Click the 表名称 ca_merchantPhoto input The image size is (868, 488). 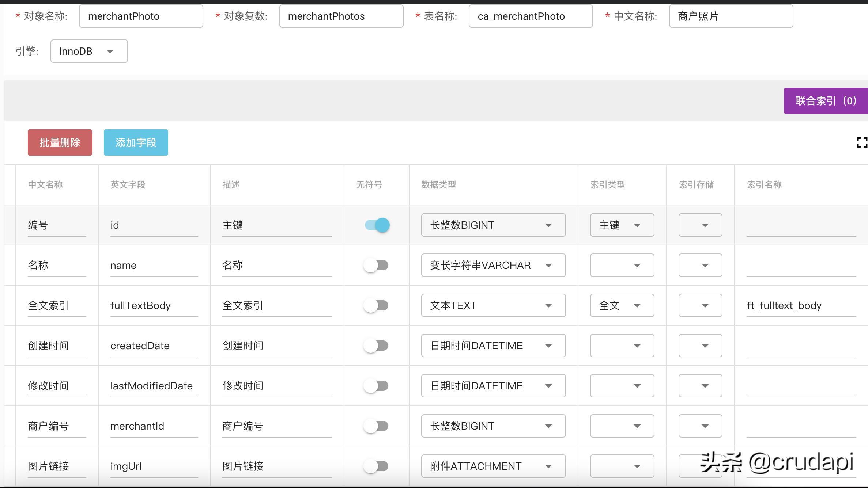[x=531, y=16]
